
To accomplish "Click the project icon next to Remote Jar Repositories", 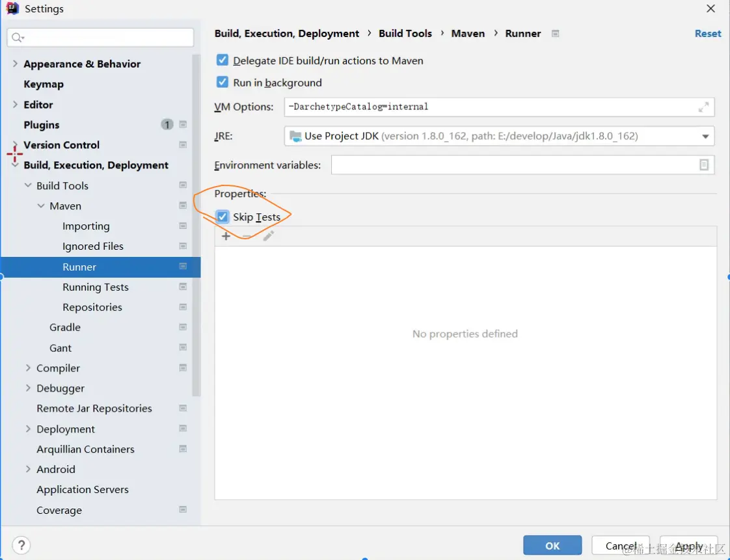I will [183, 408].
